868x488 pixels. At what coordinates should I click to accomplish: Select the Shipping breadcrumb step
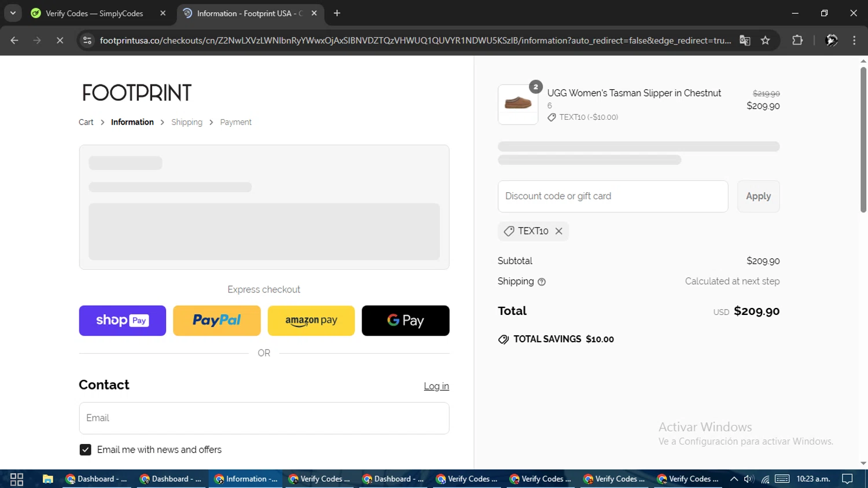click(x=187, y=122)
